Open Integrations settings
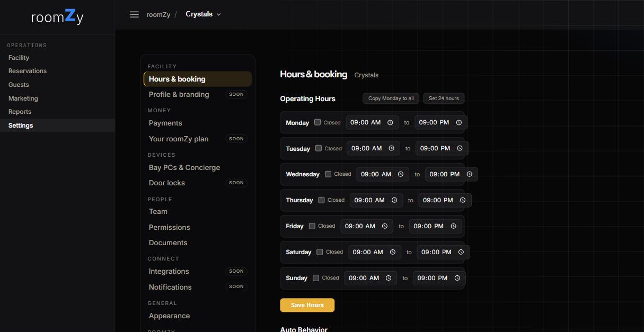Viewport: 644px width, 332px height. pos(198,271)
